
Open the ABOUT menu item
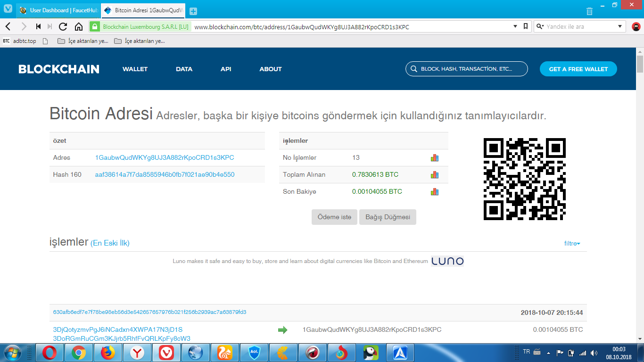click(271, 69)
